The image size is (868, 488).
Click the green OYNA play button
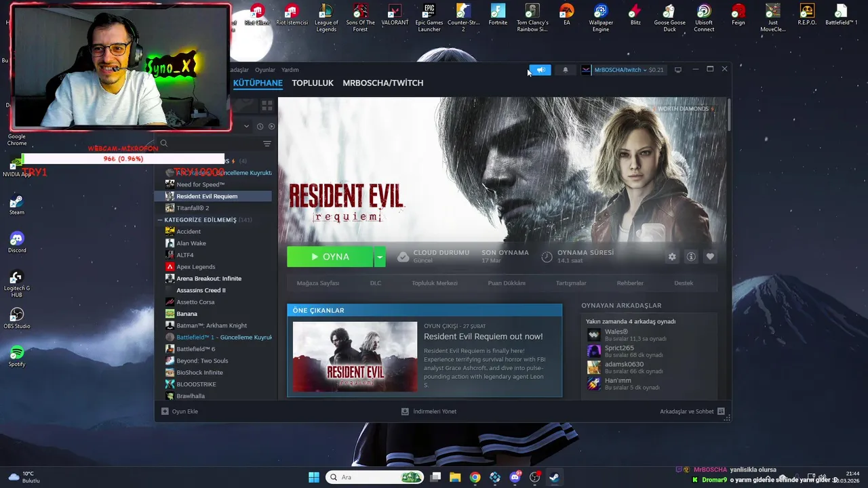(330, 257)
